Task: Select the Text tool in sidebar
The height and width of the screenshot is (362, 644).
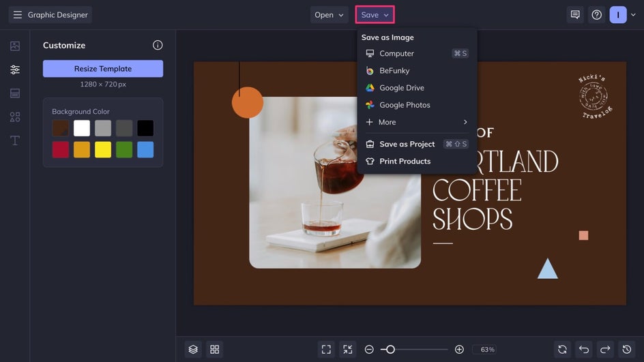Action: tap(15, 140)
